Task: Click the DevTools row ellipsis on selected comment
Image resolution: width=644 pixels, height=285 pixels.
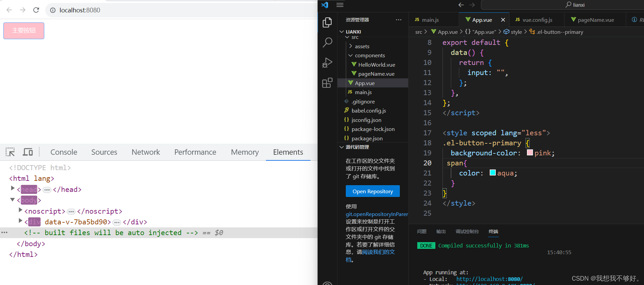Action: (x=4, y=232)
